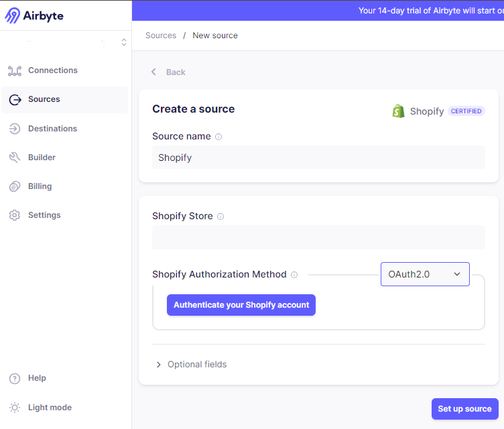Click the Set up source button
The image size is (504, 429).
464,409
